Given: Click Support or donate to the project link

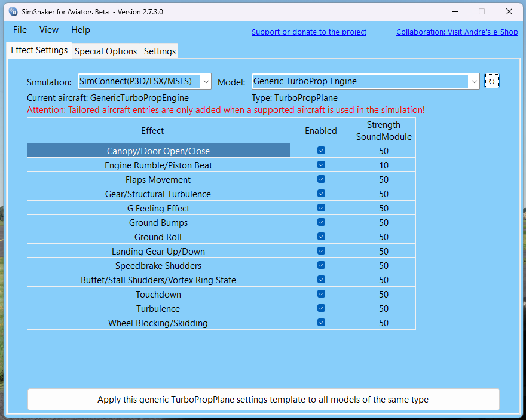Looking at the screenshot, I should pyautogui.click(x=309, y=32).
